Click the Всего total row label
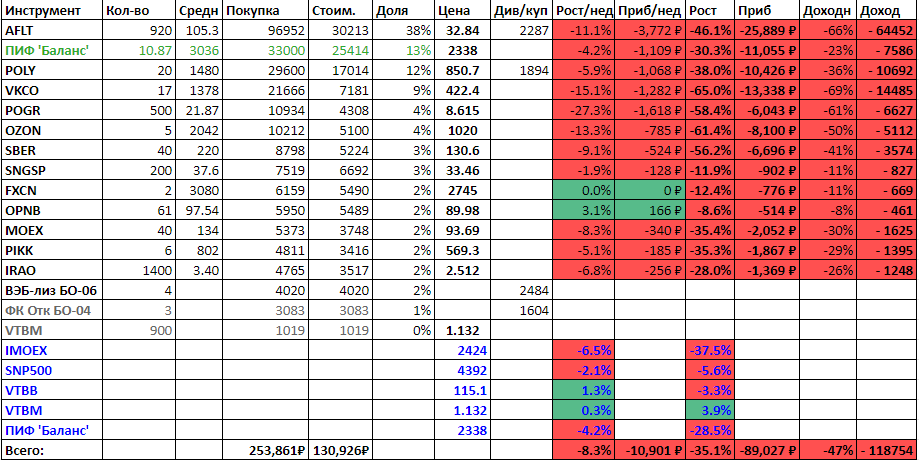The height and width of the screenshot is (460, 919). tap(52, 451)
